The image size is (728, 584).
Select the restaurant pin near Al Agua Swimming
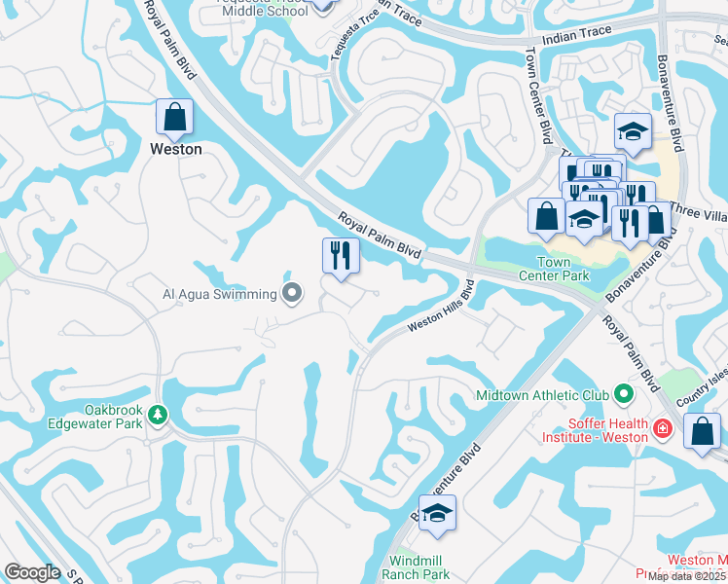click(342, 259)
